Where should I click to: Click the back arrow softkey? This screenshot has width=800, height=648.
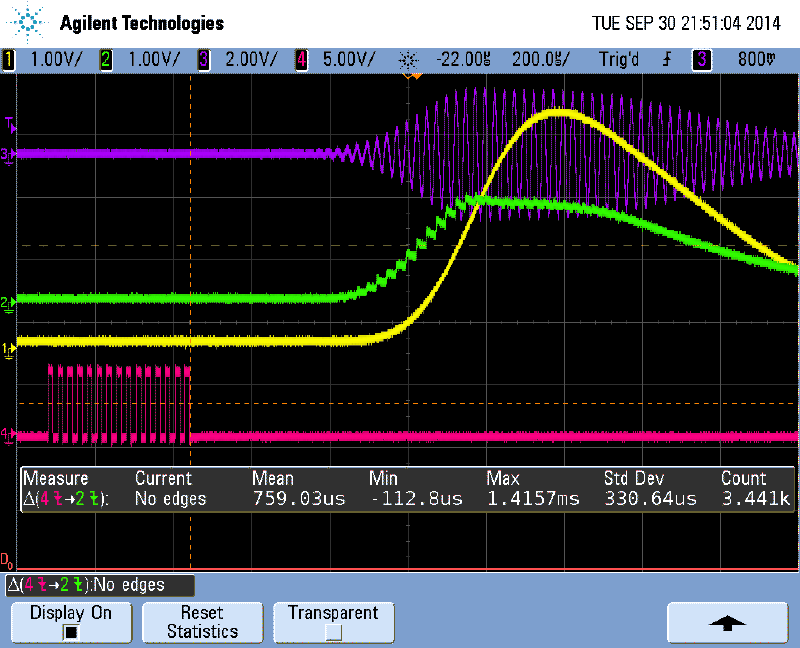[x=727, y=622]
